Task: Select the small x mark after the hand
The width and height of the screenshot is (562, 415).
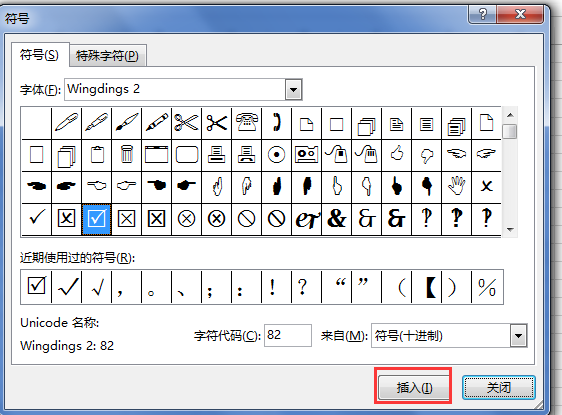Action: 486,186
